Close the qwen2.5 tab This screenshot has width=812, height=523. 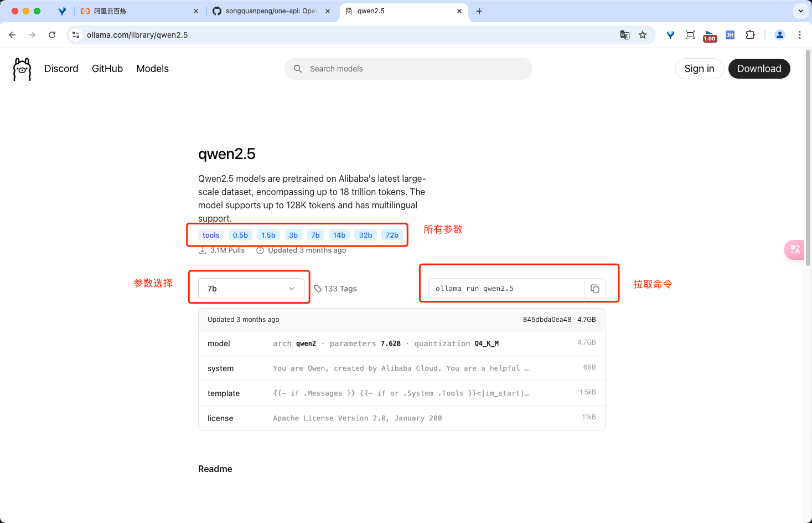pos(459,11)
